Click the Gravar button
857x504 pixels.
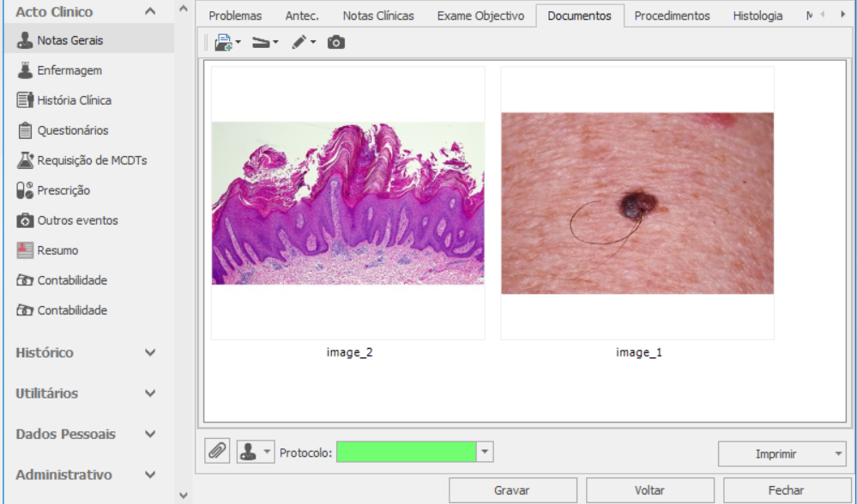click(x=511, y=490)
